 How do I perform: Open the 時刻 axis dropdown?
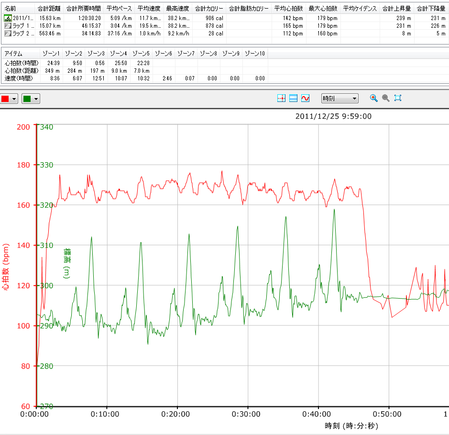coord(340,98)
